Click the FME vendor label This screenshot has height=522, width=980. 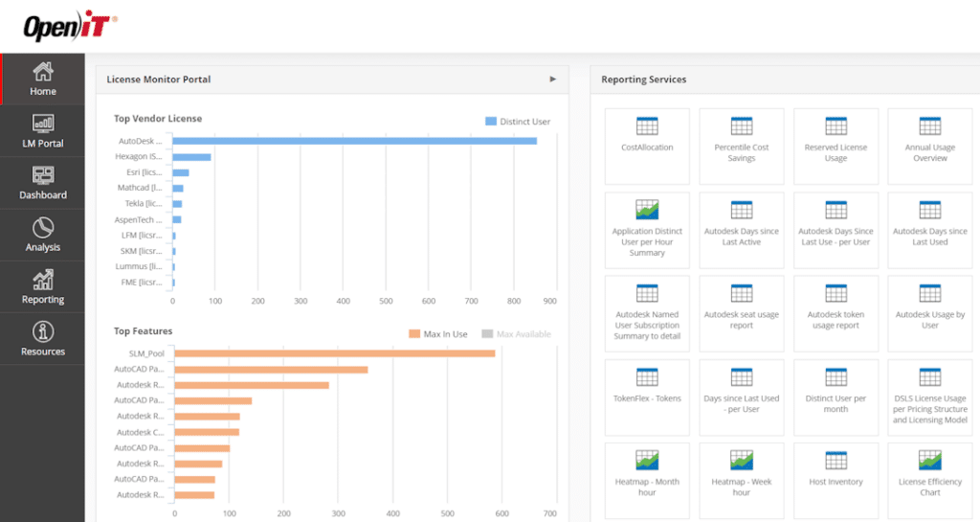[x=142, y=282]
